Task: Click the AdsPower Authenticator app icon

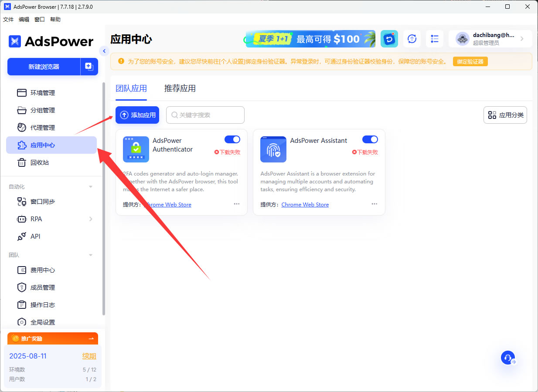Action: (x=136, y=149)
